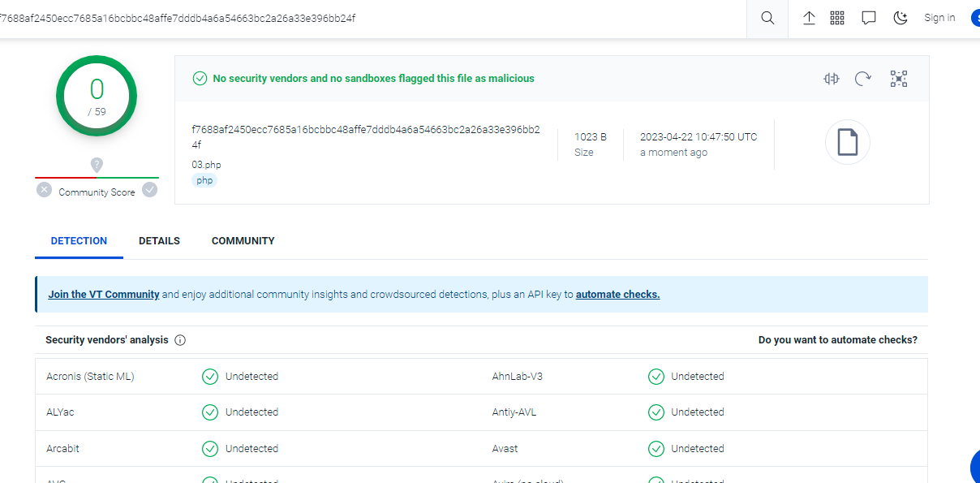The image size is (980, 483).
Task: Click the generic file type icon
Action: 848,142
